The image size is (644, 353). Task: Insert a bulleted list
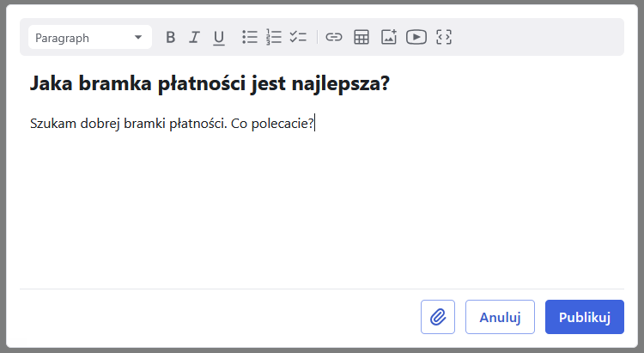point(250,37)
